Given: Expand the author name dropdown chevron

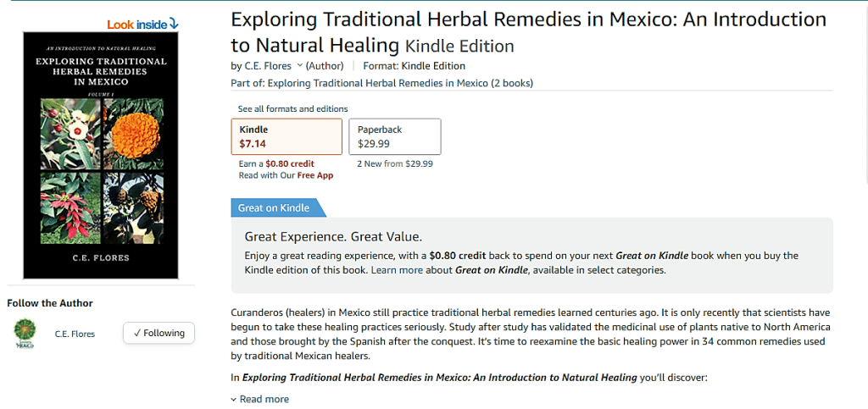Looking at the screenshot, I should coord(300,66).
